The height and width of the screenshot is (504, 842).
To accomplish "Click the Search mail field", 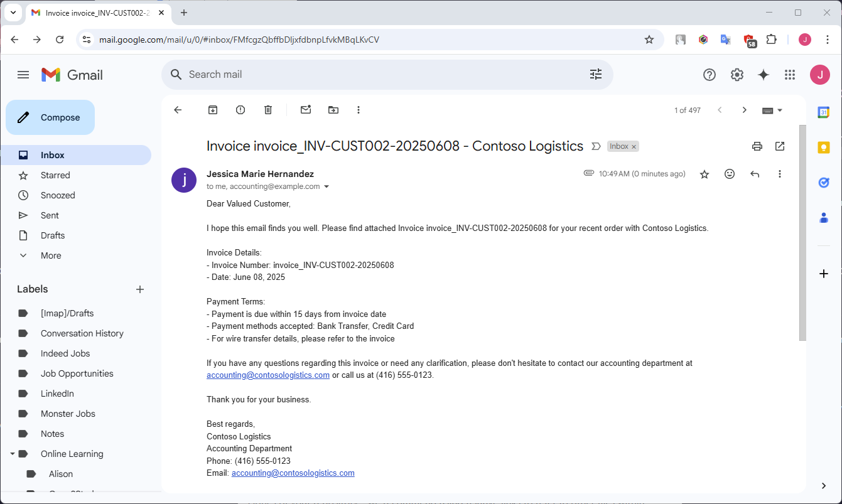I will [377, 75].
